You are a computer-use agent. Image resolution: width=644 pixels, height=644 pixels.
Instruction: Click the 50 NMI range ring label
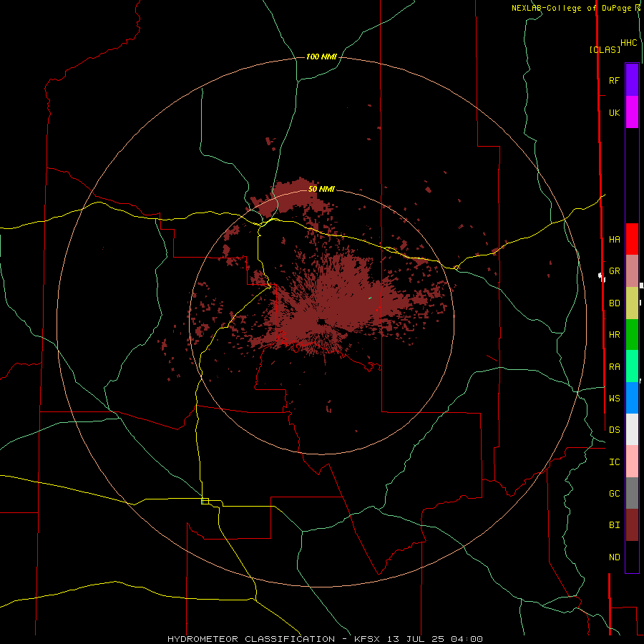321,189
